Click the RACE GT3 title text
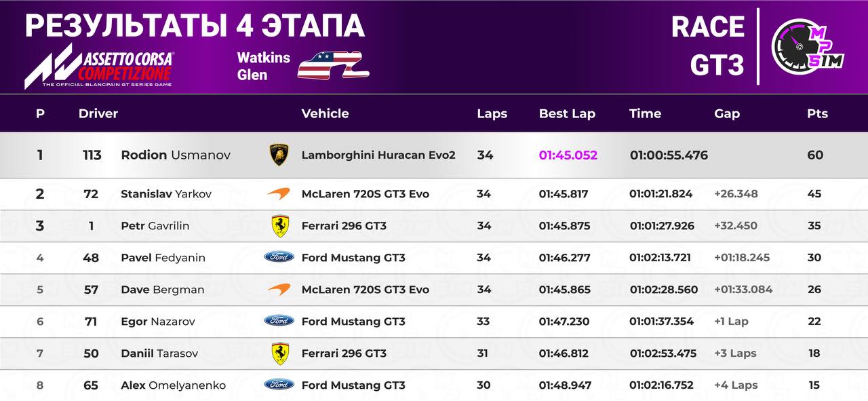This screenshot has height=401, width=868. coord(708,46)
